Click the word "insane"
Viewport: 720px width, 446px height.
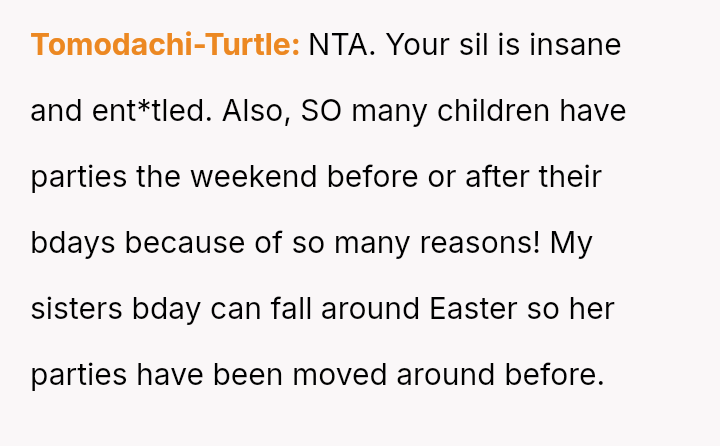point(574,45)
